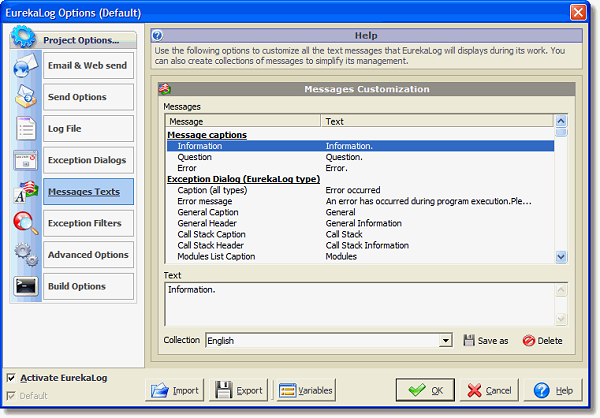This screenshot has height=418, width=600.
Task: Open the Collection dropdown
Action: pos(445,340)
